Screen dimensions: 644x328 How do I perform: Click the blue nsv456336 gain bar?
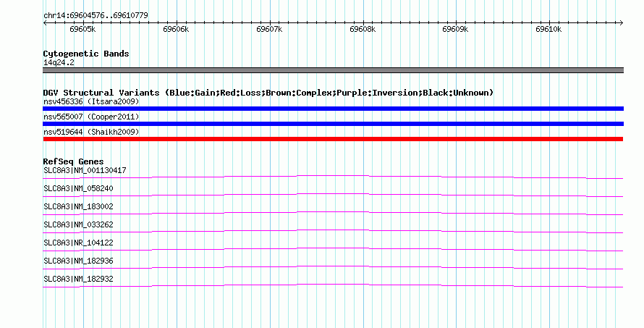click(x=333, y=109)
